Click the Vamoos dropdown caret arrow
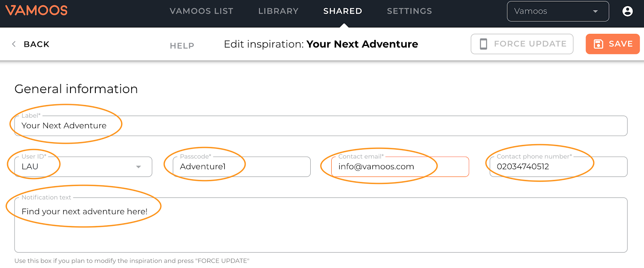644x268 pixels. (595, 11)
